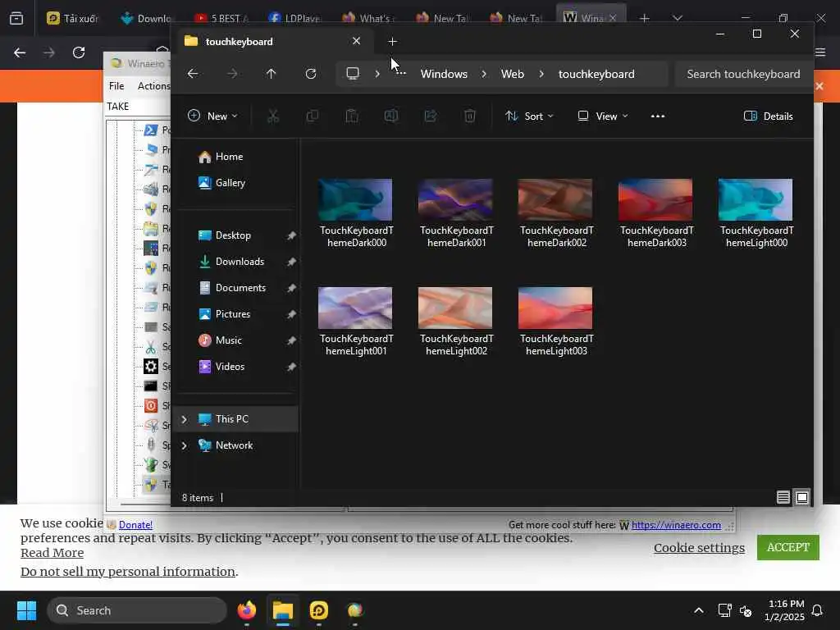The height and width of the screenshot is (630, 840).
Task: Click the Rename icon in Explorer toolbar
Action: pyautogui.click(x=391, y=116)
